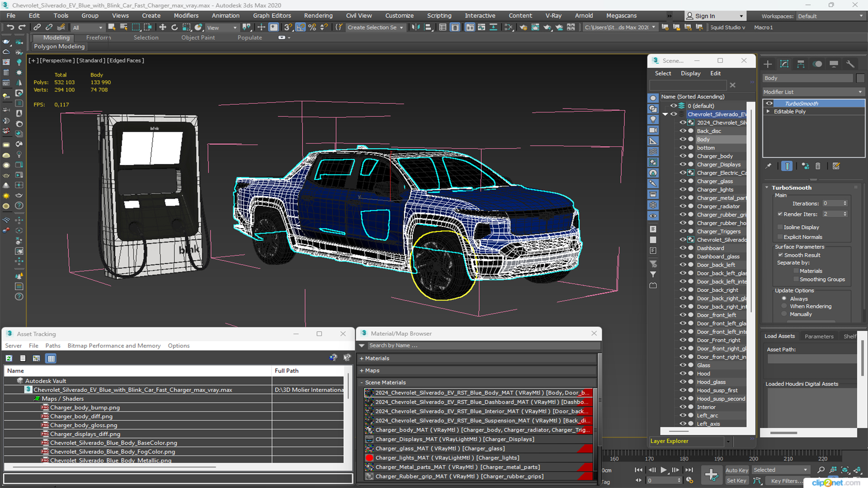Switch to the Object Paint ribbon tab
The height and width of the screenshot is (488, 868).
tap(198, 38)
